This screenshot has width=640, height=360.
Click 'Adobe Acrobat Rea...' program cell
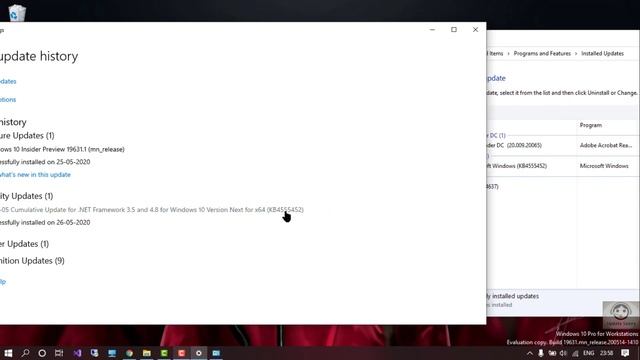[606, 145]
